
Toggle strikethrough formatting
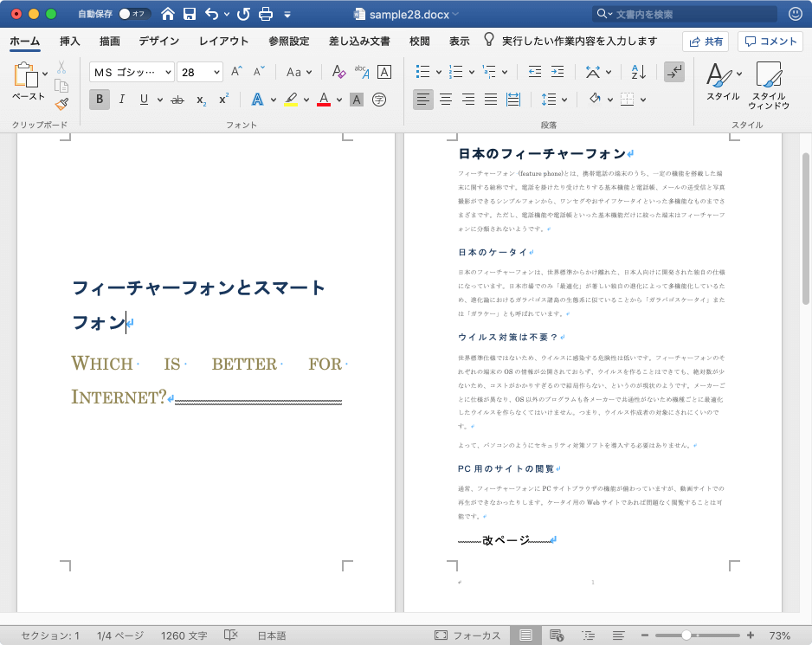tap(177, 100)
